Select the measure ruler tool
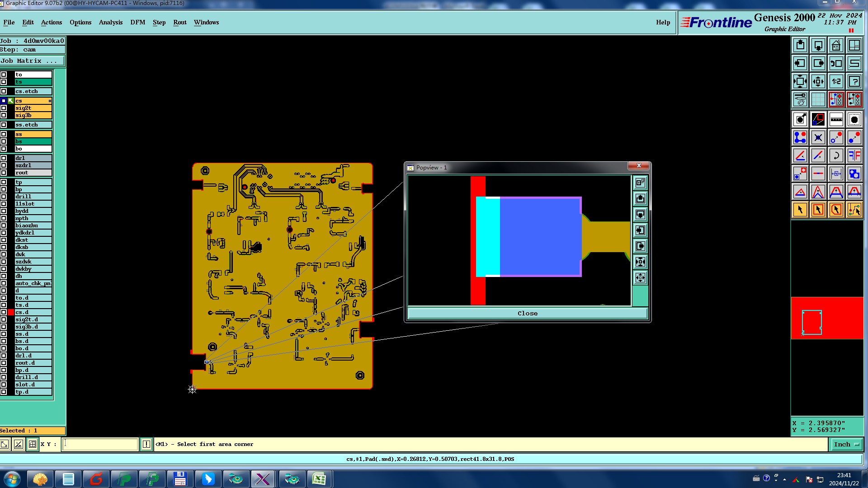 click(836, 120)
